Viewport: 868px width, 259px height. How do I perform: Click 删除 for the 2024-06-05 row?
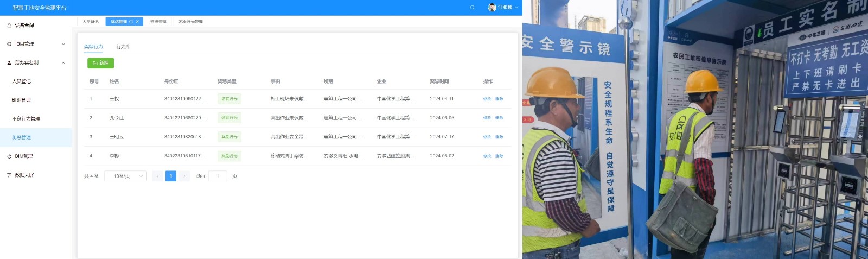pyautogui.click(x=499, y=118)
